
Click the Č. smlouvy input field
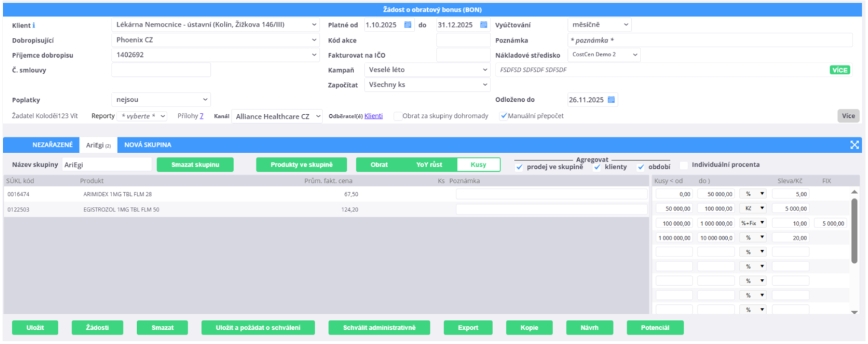(x=161, y=70)
